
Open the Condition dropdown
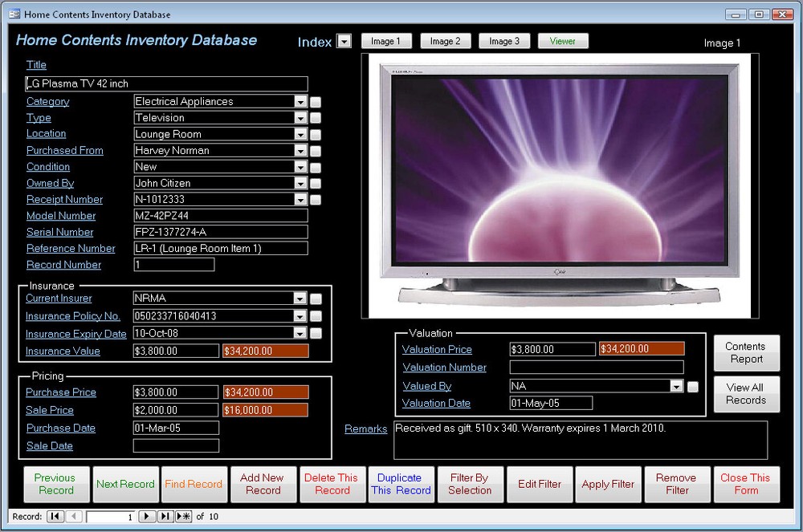pos(300,167)
